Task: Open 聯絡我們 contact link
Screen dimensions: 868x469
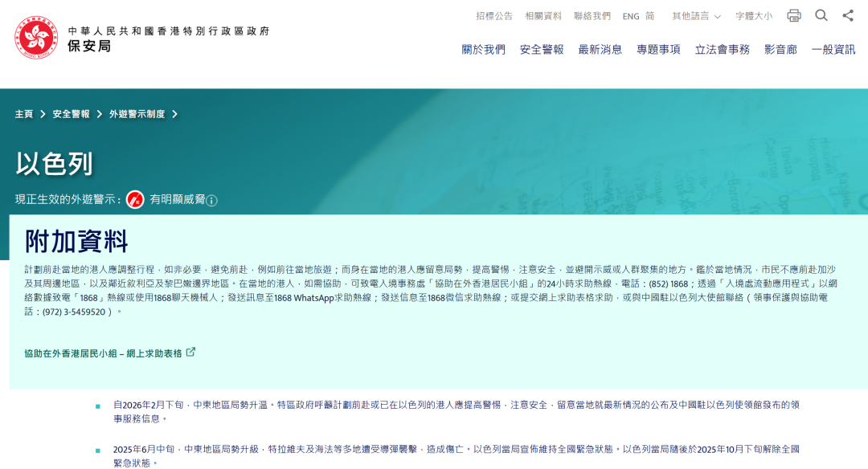Action: point(592,16)
